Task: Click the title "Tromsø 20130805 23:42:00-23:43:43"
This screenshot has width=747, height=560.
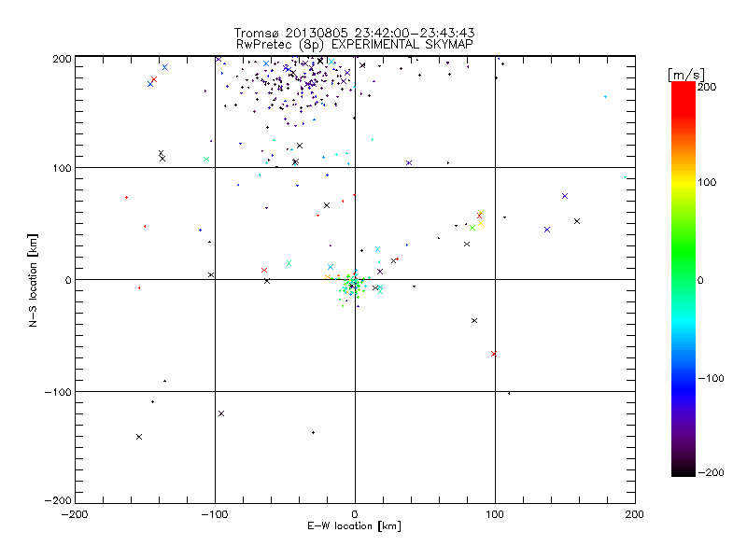Action: [x=354, y=33]
